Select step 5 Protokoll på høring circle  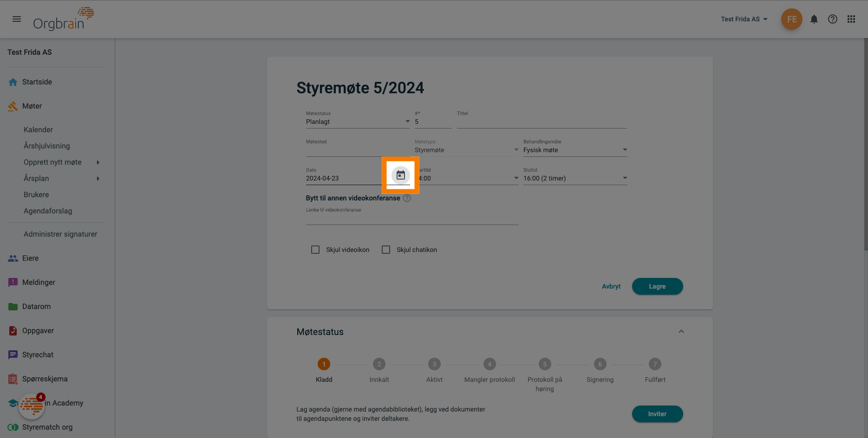545,364
